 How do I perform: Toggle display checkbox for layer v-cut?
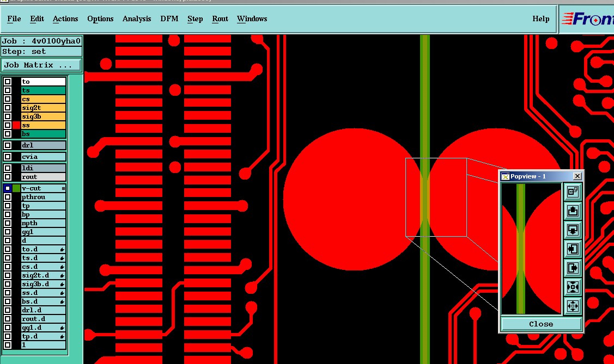coord(8,188)
